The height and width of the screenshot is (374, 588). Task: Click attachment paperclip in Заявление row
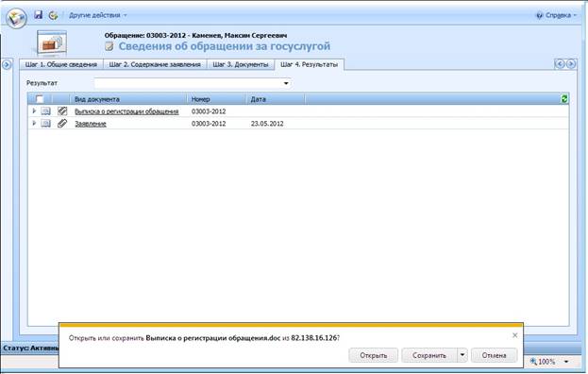pyautogui.click(x=62, y=123)
